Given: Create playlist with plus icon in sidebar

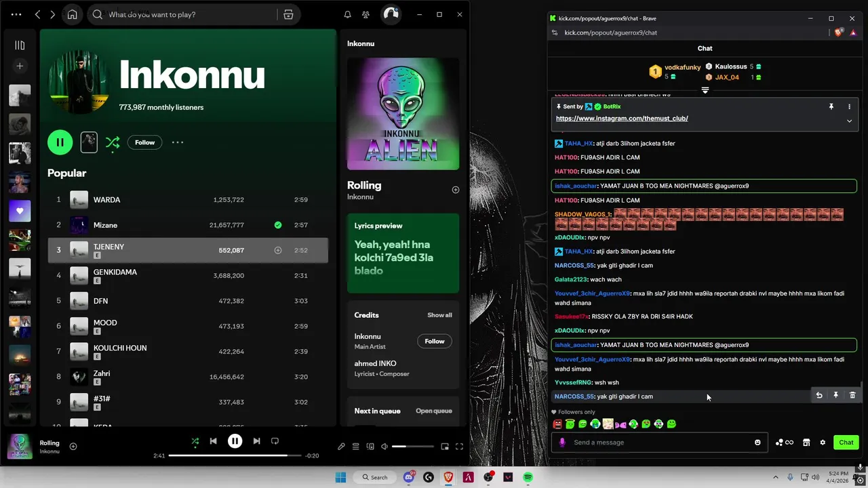Looking at the screenshot, I should click(x=20, y=66).
